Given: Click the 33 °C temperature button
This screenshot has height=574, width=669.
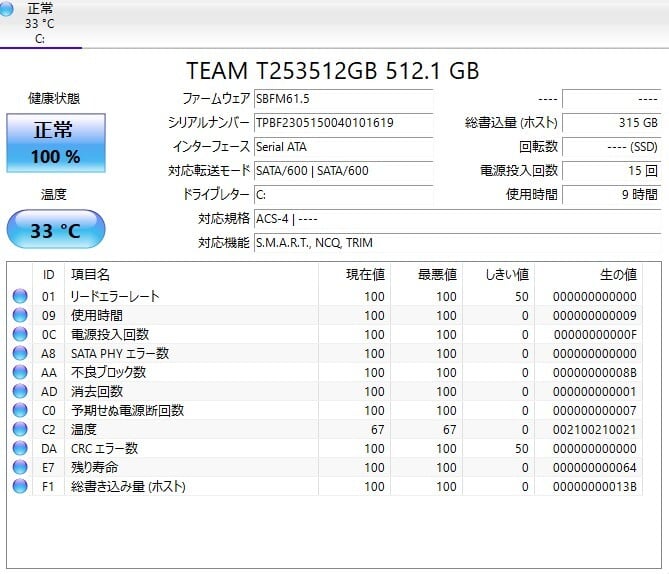Looking at the screenshot, I should (x=56, y=229).
